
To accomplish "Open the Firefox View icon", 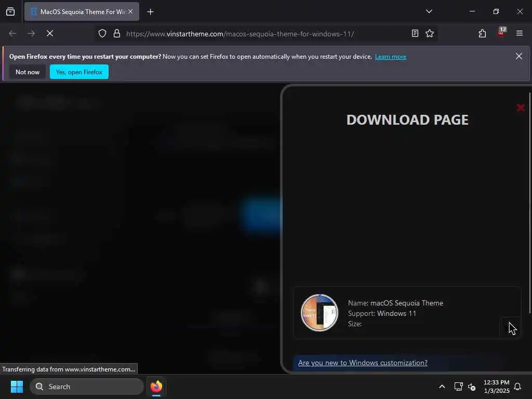I will click(x=10, y=11).
